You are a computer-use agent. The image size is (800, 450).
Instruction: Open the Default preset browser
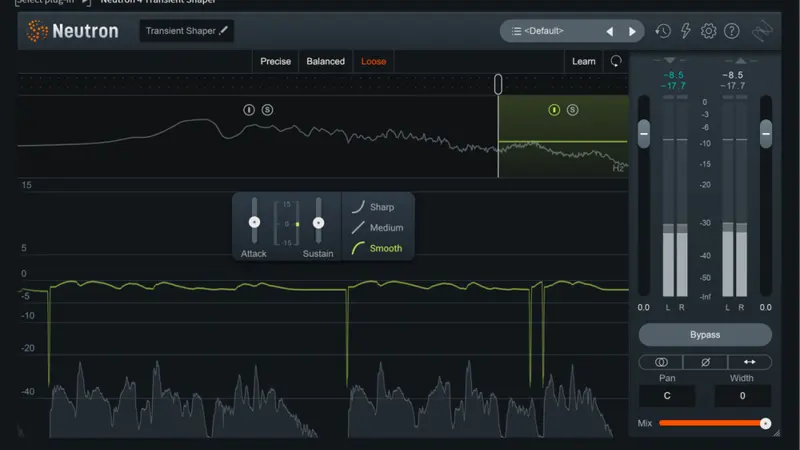[538, 31]
